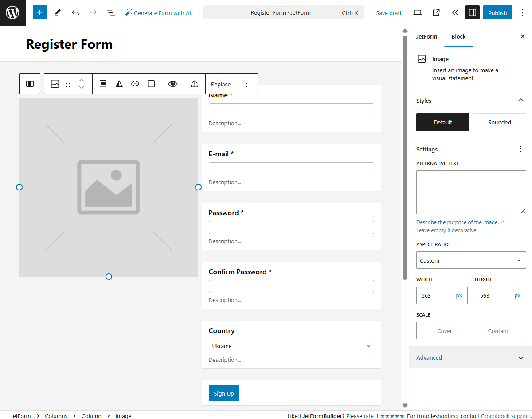Toggle Expand on click eye icon
Image resolution: width=532 pixels, height=419 pixels.
(x=172, y=83)
